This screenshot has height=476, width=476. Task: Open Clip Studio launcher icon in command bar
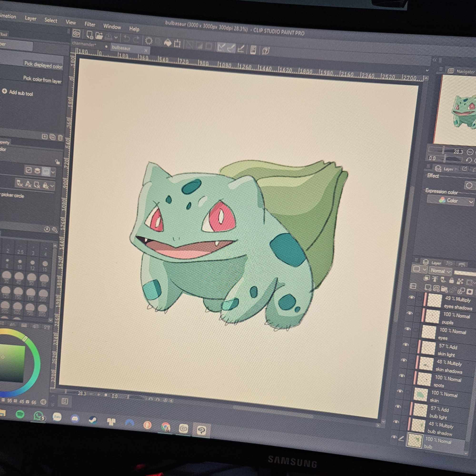[76, 34]
